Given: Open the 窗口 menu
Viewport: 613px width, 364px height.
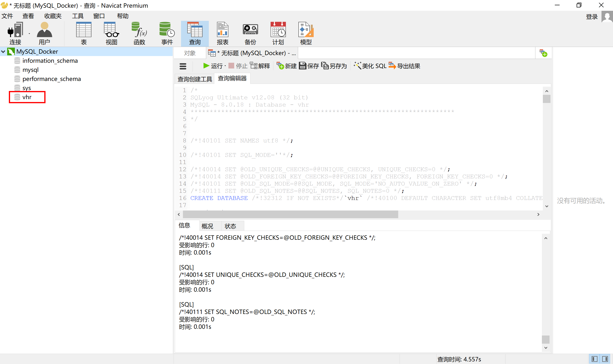Looking at the screenshot, I should [99, 16].
